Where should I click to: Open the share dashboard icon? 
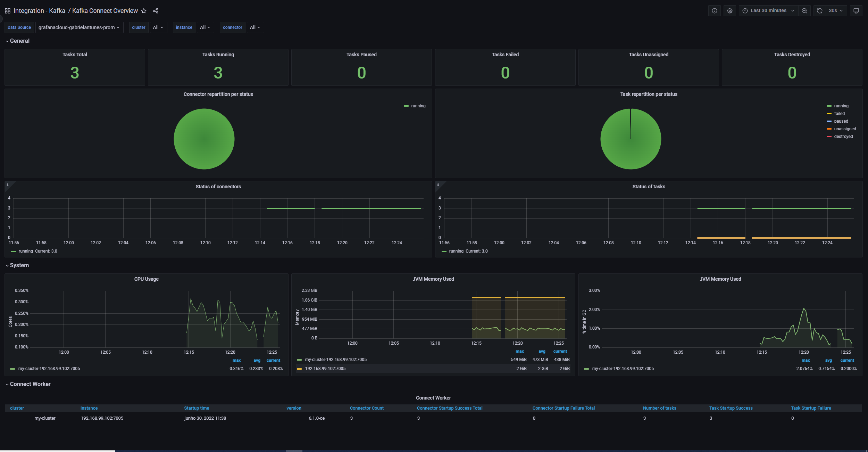click(x=156, y=11)
